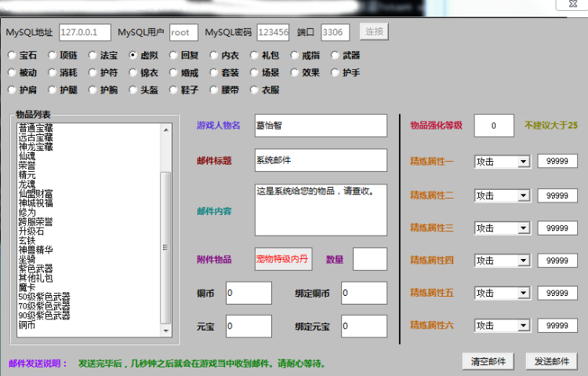588x376 pixels.
Task: Click the 宠物特级内丹 attachment item button
Action: 283,259
